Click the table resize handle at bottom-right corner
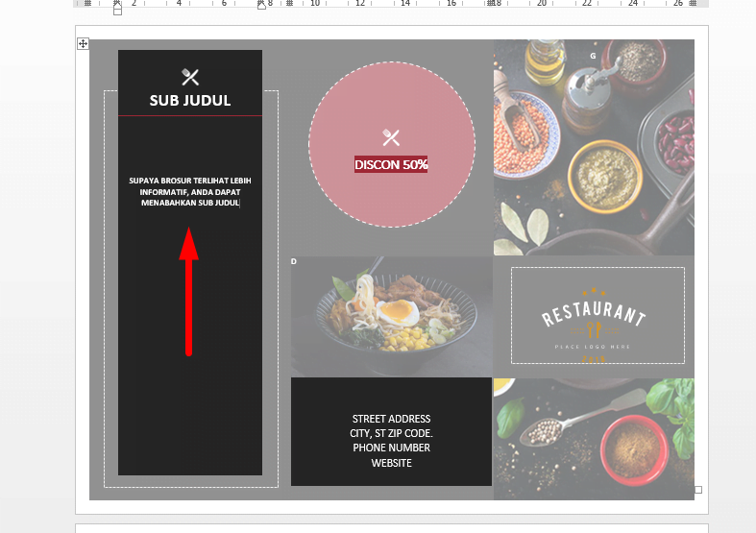 tap(698, 490)
